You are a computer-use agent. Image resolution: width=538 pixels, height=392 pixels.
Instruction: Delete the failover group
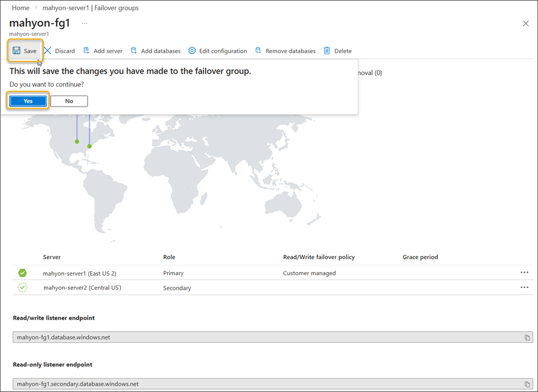[x=338, y=51]
